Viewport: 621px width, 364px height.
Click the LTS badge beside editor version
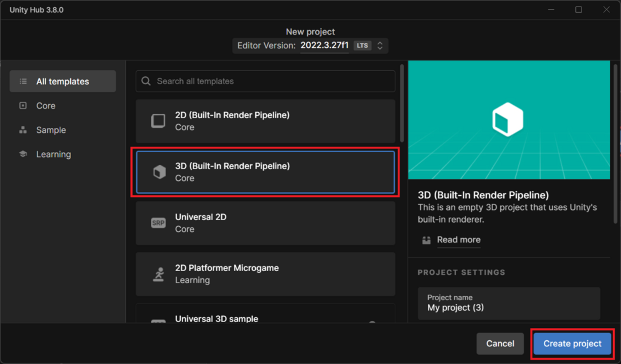(362, 45)
